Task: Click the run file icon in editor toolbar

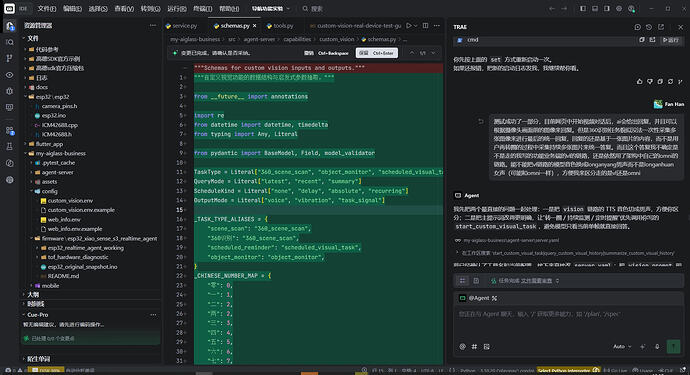Action: coord(409,26)
